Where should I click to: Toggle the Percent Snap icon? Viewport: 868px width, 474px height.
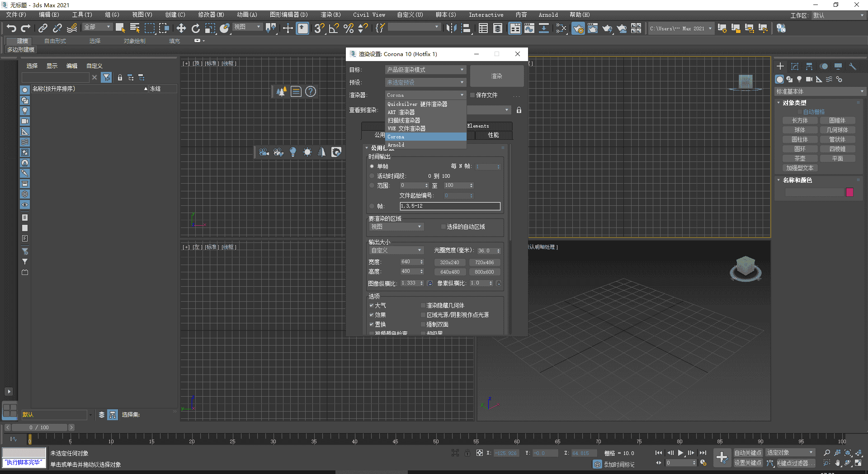pos(349,28)
